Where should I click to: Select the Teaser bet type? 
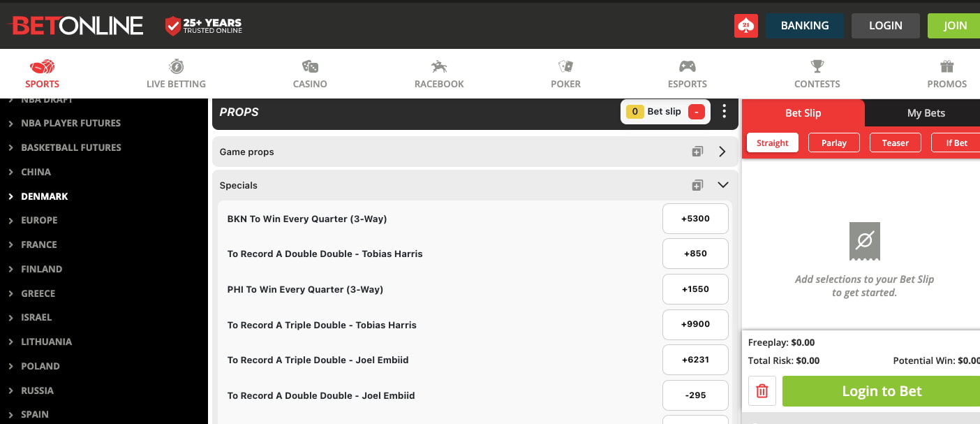pos(895,142)
